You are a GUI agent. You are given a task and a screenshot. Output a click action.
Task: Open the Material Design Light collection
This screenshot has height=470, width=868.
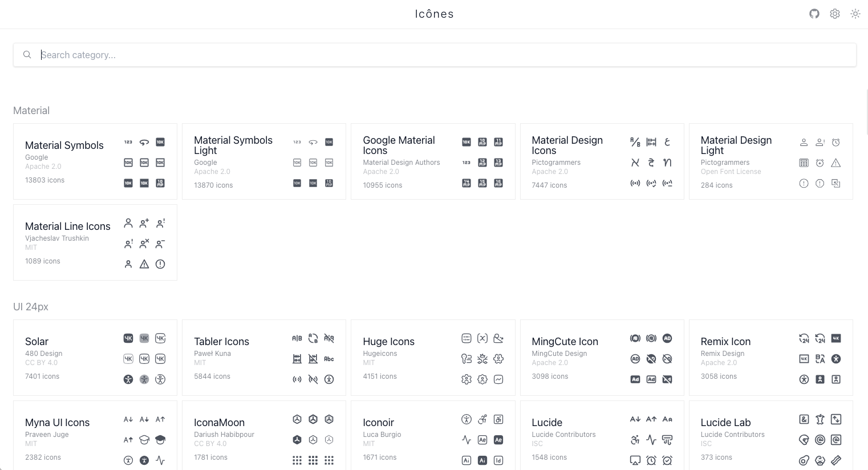click(x=770, y=161)
